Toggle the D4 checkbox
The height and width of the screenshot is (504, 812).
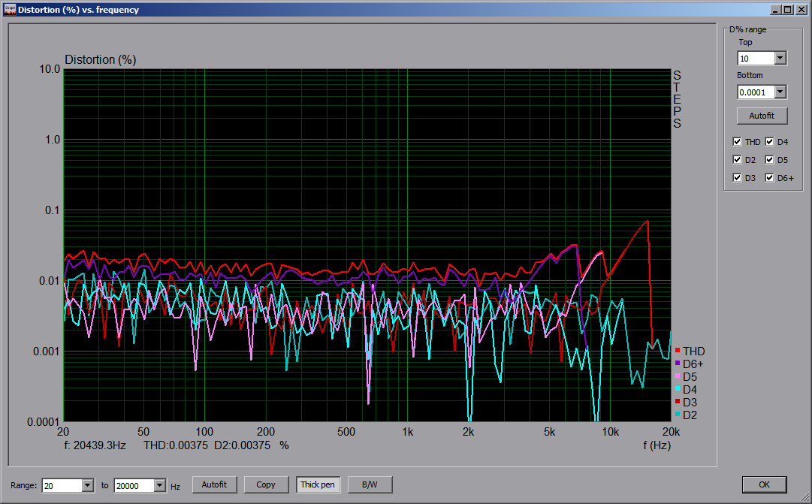769,142
